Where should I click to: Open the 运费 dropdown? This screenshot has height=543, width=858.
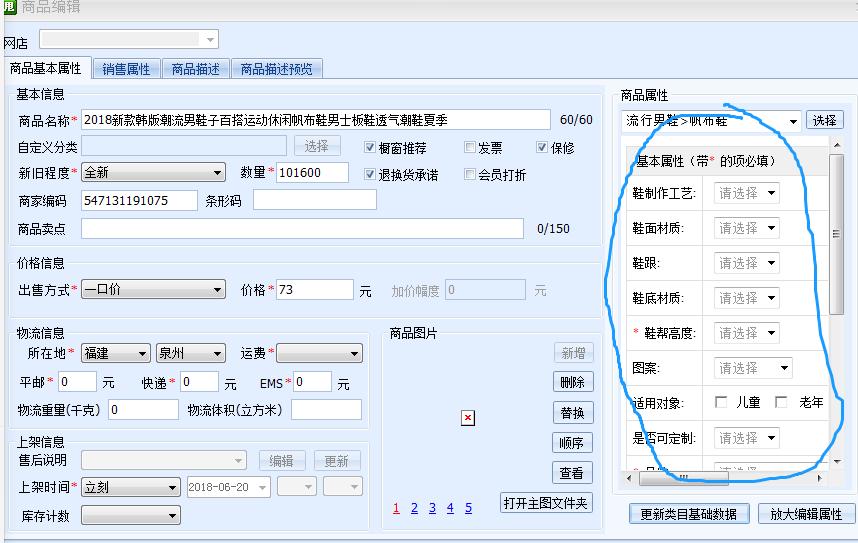pos(320,354)
